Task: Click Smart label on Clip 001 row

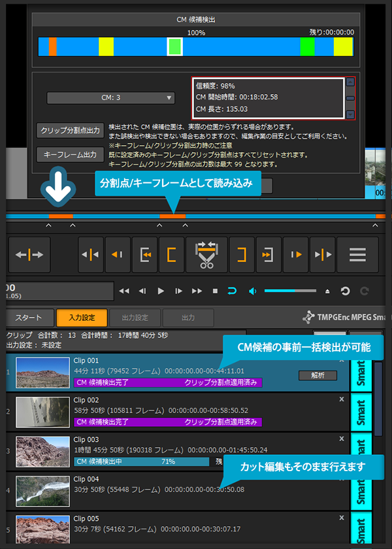Action: 361,375
